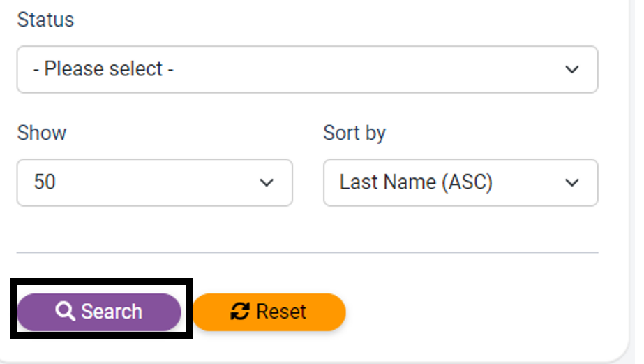Image resolution: width=644 pixels, height=364 pixels.
Task: Select the "50" value in Show field
Action: click(45, 182)
